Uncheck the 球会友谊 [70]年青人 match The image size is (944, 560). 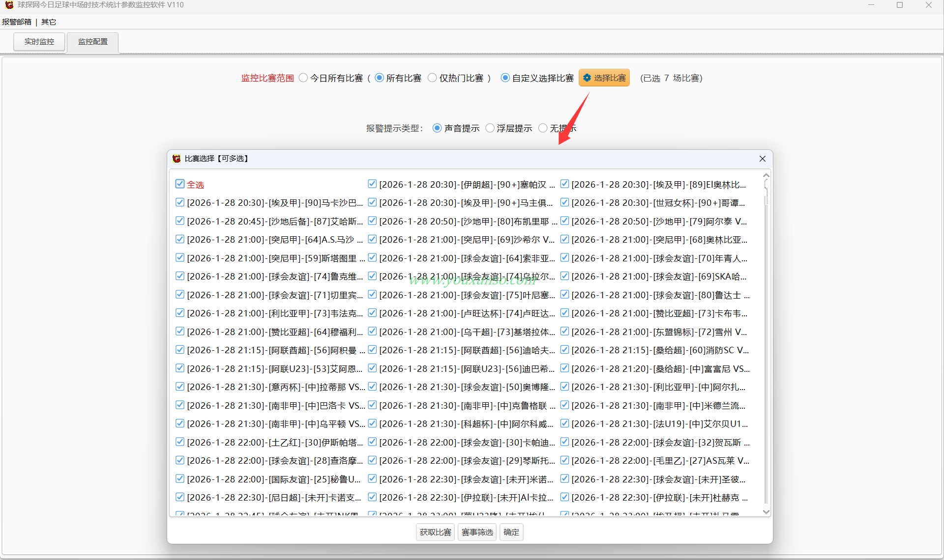click(x=564, y=258)
